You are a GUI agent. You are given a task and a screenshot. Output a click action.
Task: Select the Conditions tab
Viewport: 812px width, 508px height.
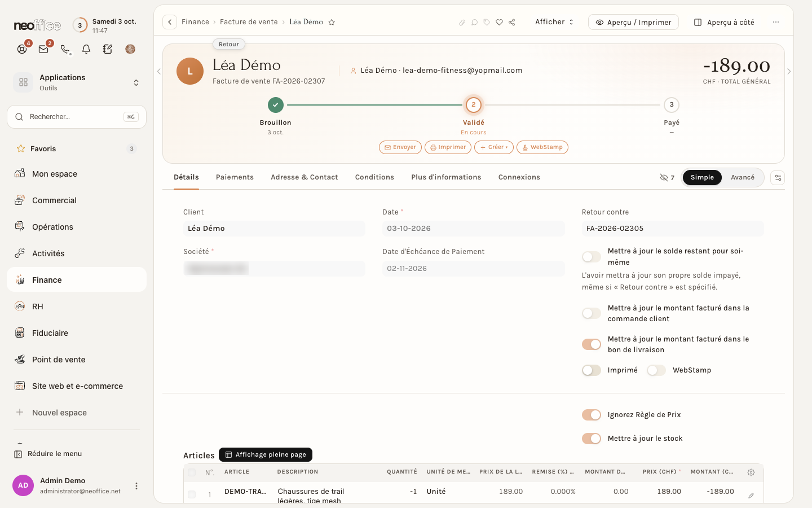374,177
